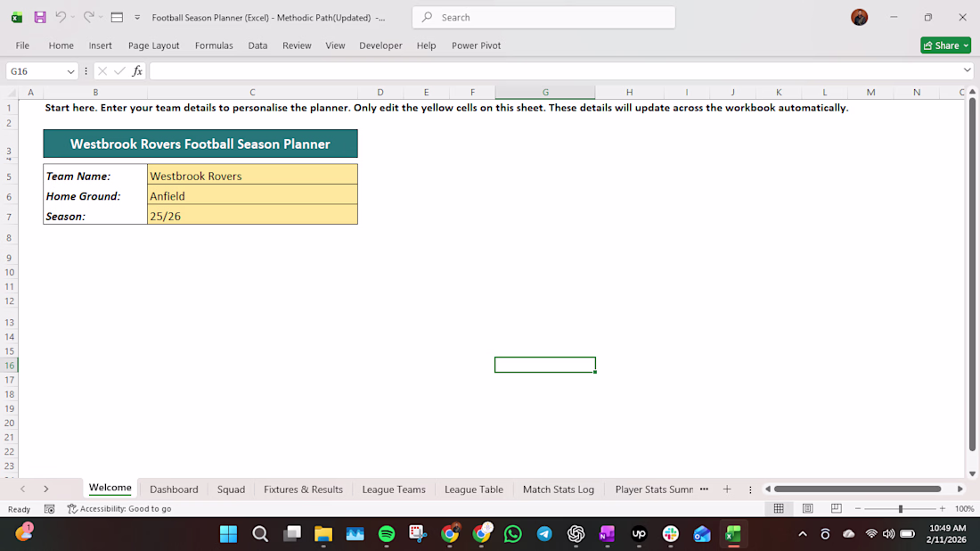Click the formula bar Cancel X icon
The width and height of the screenshot is (980, 551).
click(102, 71)
